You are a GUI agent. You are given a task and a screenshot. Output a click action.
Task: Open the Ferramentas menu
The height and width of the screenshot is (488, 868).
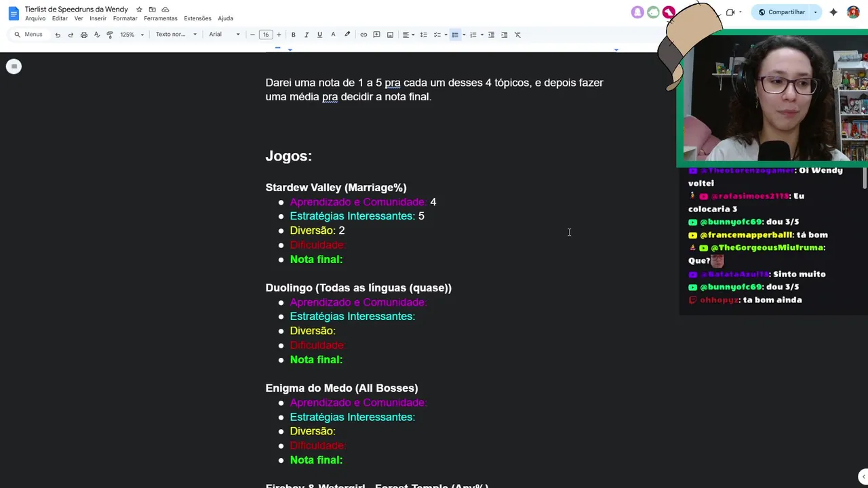tap(161, 18)
